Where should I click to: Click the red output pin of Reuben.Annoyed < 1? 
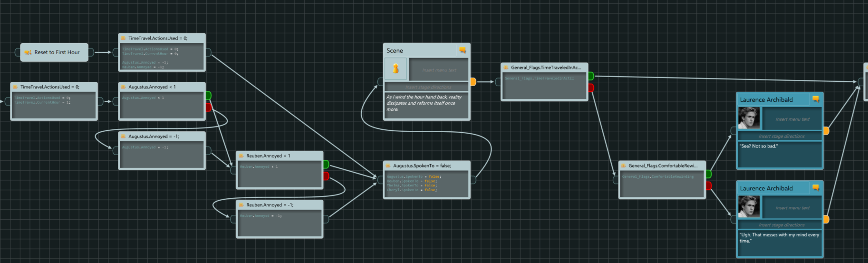tap(326, 176)
